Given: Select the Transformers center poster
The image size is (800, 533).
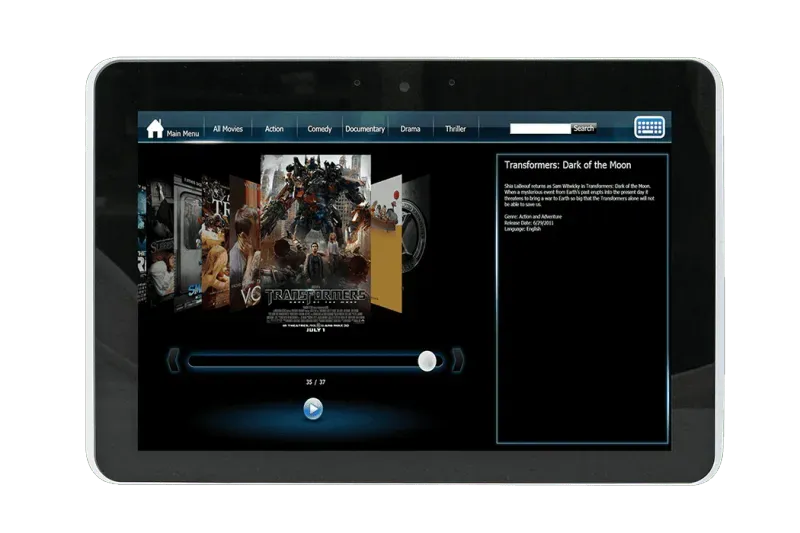Looking at the screenshot, I should click(316, 244).
